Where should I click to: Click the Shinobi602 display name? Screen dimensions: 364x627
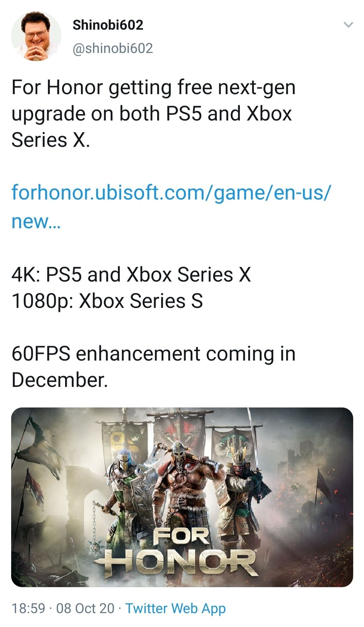click(108, 25)
